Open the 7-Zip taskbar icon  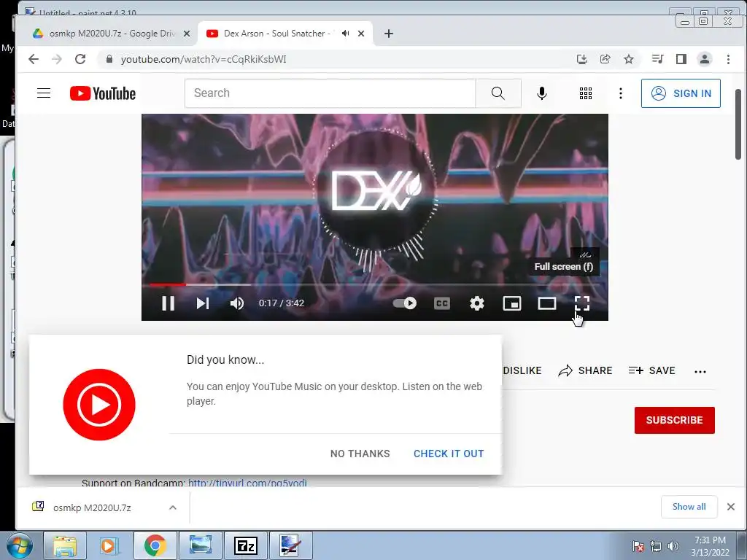[245, 545]
